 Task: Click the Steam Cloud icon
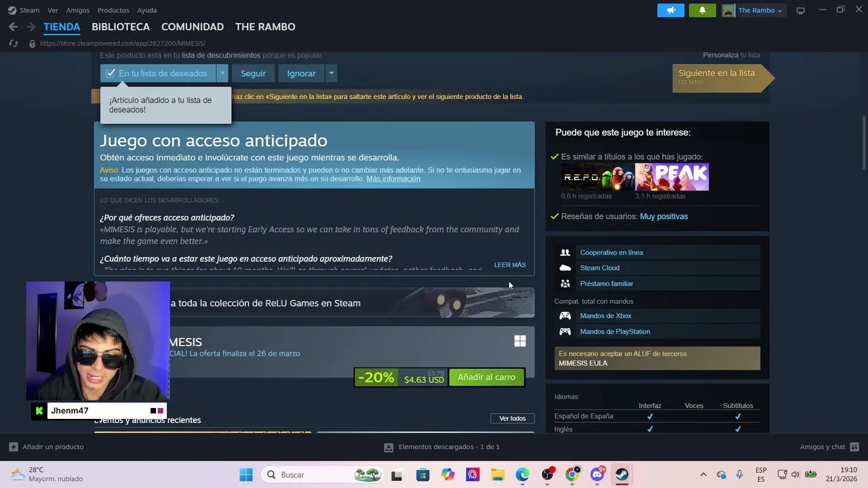565,268
